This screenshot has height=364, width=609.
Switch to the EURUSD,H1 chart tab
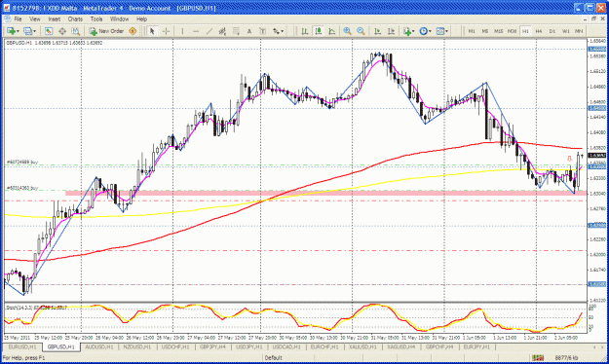tap(22, 346)
